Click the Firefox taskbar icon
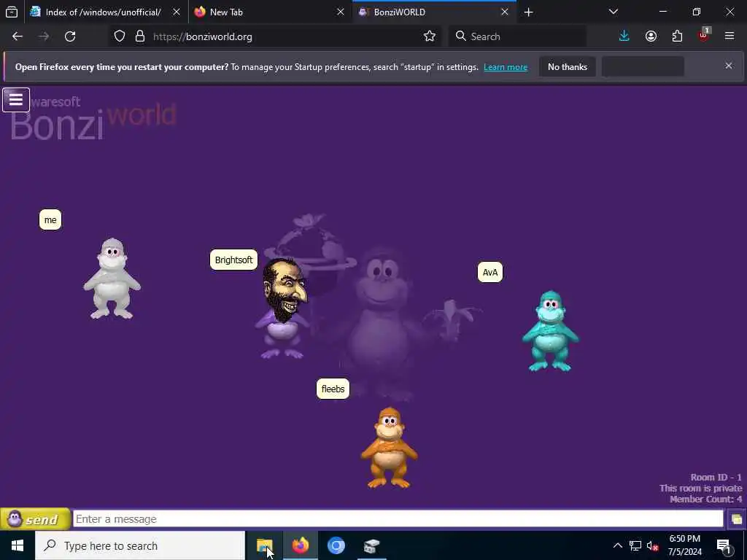 (300, 545)
